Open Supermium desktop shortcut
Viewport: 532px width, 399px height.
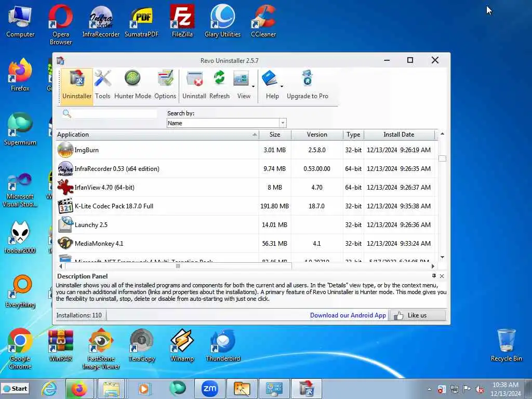click(x=20, y=129)
